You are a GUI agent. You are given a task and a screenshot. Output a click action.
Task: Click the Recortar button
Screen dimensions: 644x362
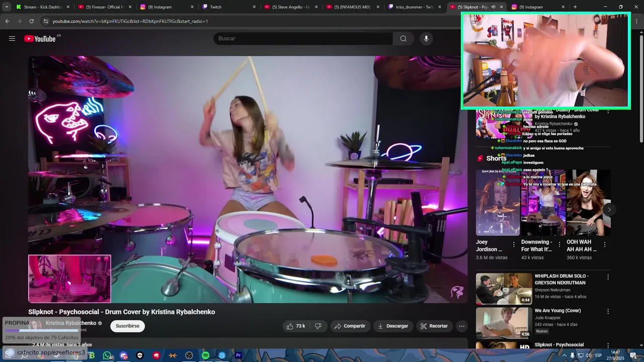pos(434,326)
